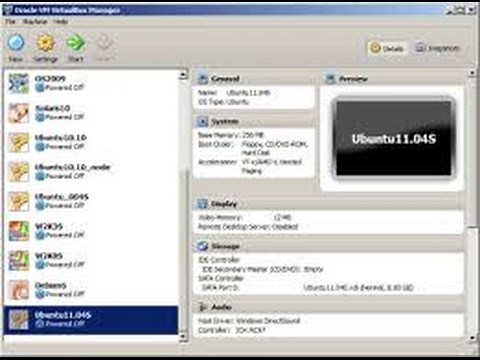Viewport: 480px width, 360px height.
Task: Click the SATA Port 0 disk entry
Action: tap(307, 287)
